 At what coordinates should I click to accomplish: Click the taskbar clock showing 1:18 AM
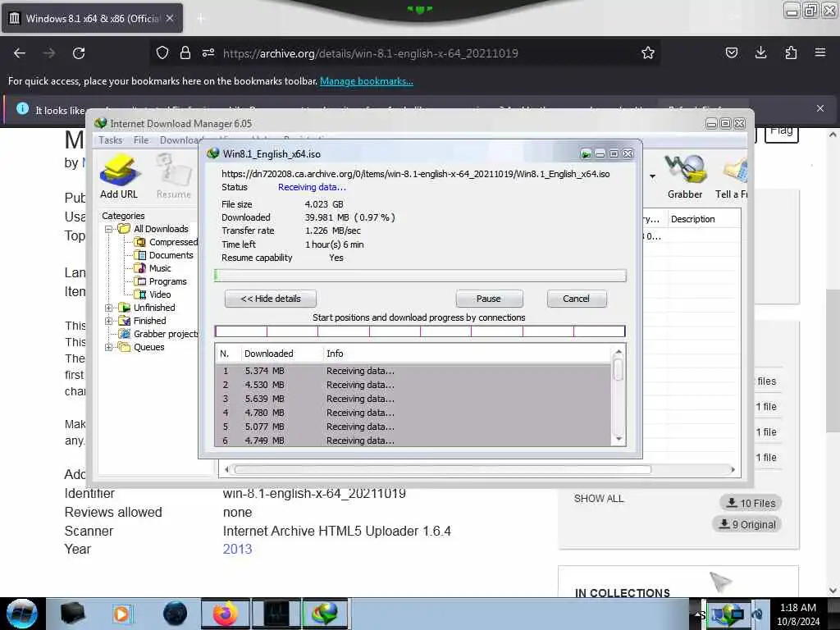(x=797, y=614)
